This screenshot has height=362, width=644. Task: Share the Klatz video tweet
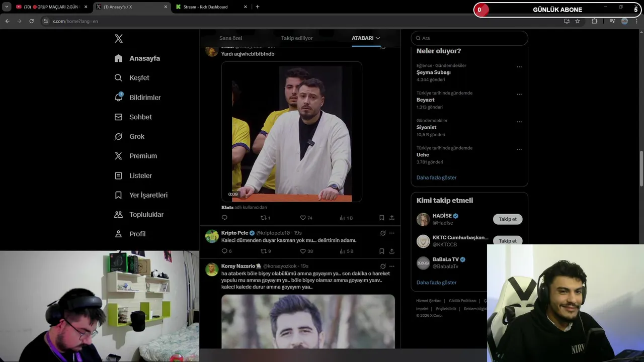pyautogui.click(x=391, y=218)
